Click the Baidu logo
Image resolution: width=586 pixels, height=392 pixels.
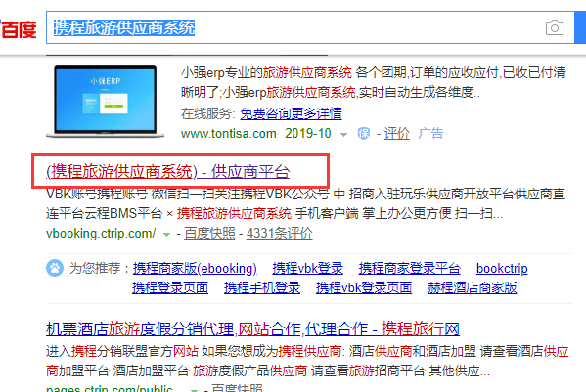pos(19,28)
